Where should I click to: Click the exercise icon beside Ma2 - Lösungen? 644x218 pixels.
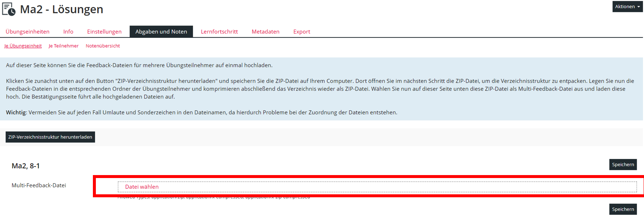tap(9, 9)
